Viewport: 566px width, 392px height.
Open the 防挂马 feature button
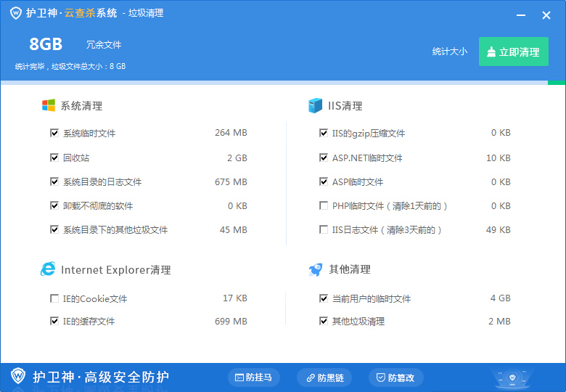[x=254, y=377]
